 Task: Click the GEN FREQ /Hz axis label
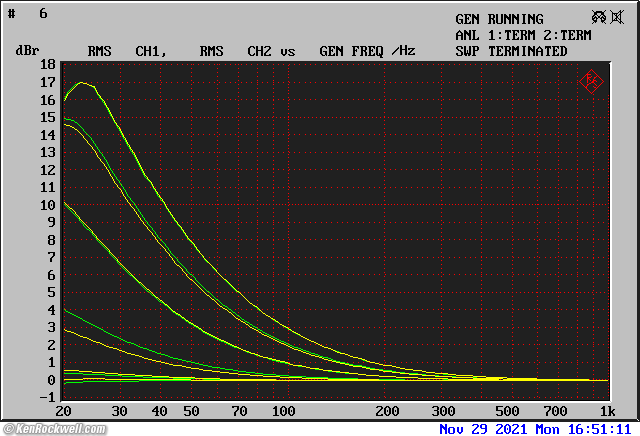[367, 51]
